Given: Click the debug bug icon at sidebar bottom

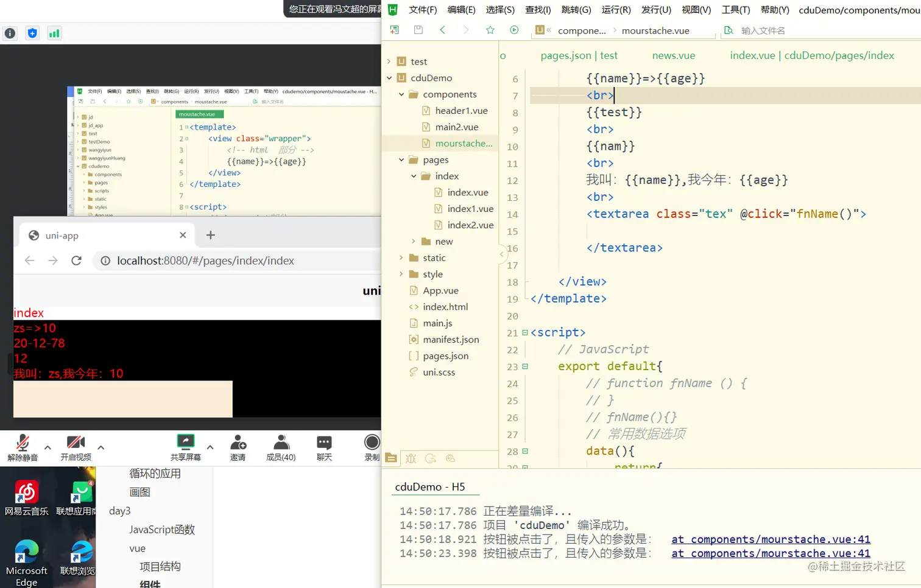Looking at the screenshot, I should [x=411, y=458].
